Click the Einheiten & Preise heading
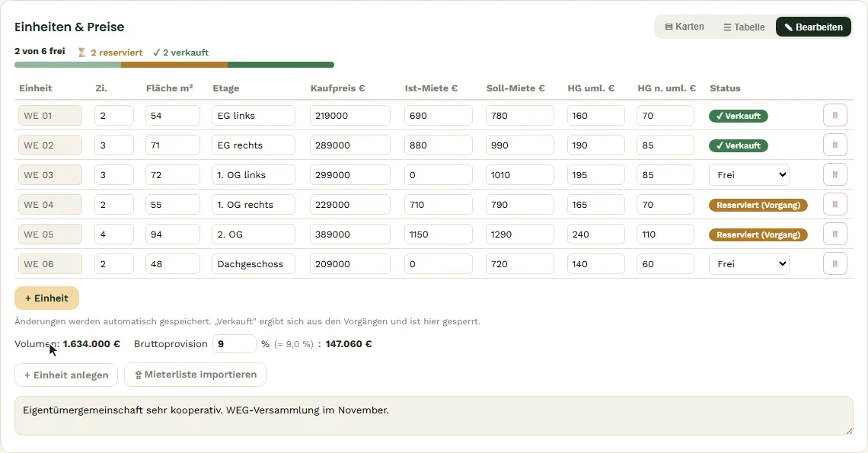 [x=69, y=27]
